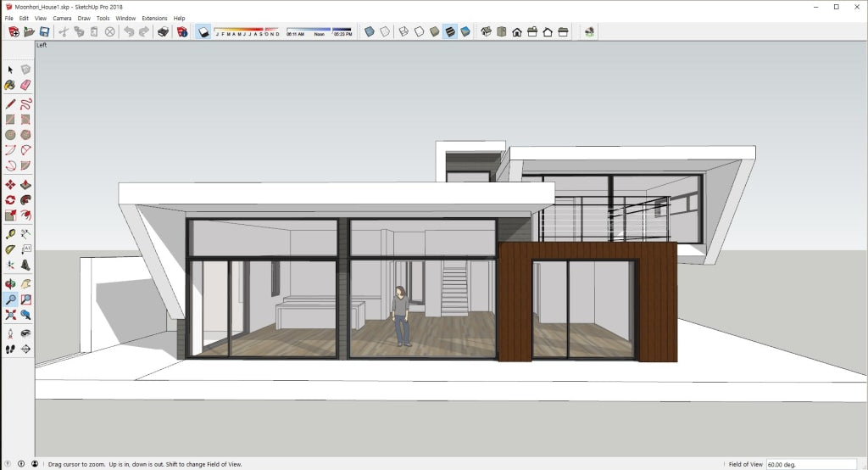
Task: Switch to Front house view
Action: 517,32
